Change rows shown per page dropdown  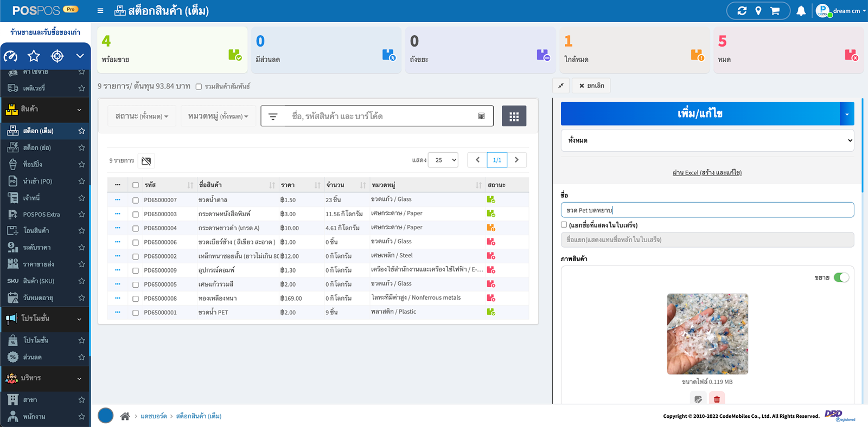tap(443, 160)
